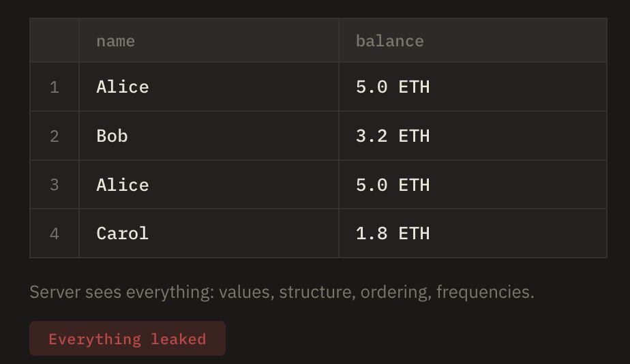Select row number 2 in the table
This screenshot has height=364, width=630.
pyautogui.click(x=55, y=136)
